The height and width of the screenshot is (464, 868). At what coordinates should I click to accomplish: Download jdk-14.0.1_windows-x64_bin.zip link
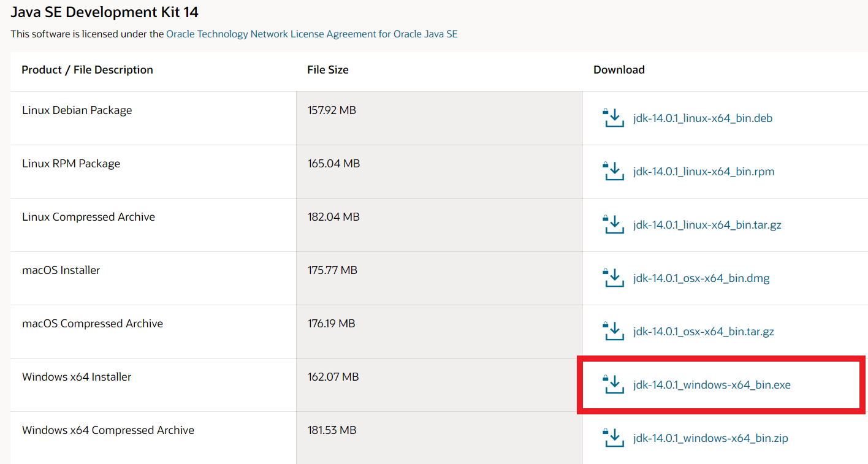point(710,438)
